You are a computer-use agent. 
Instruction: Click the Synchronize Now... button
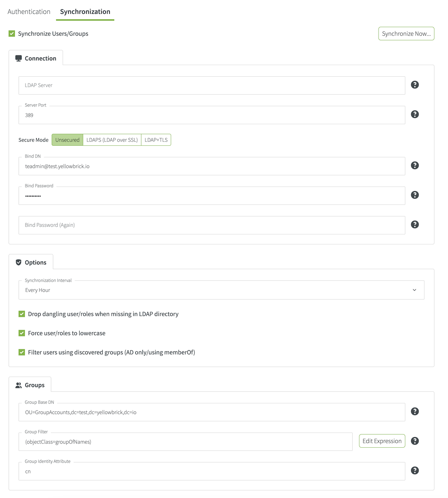[x=406, y=34]
